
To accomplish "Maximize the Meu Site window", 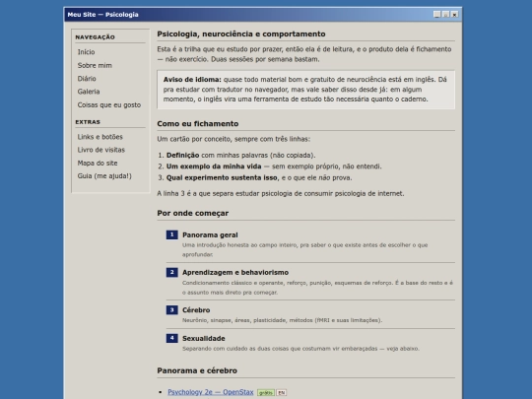I will [446, 14].
